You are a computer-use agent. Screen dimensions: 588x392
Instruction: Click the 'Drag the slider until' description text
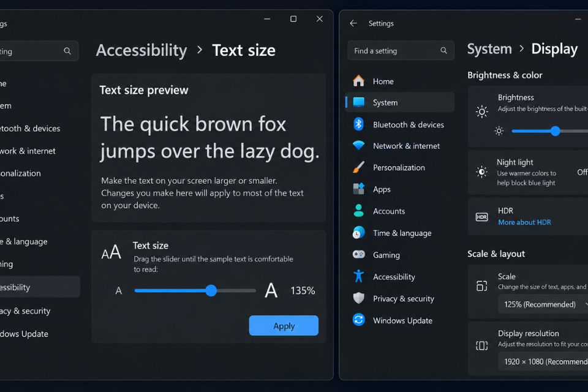213,264
